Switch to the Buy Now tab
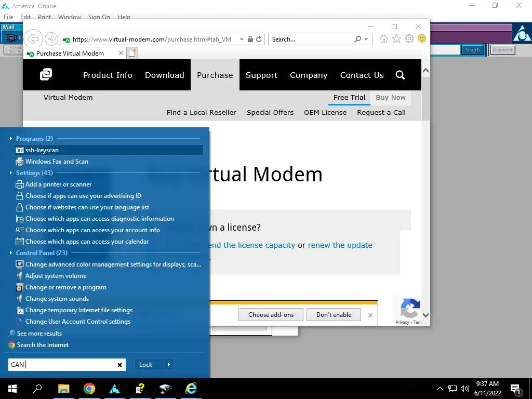The width and height of the screenshot is (532, 399). point(391,98)
